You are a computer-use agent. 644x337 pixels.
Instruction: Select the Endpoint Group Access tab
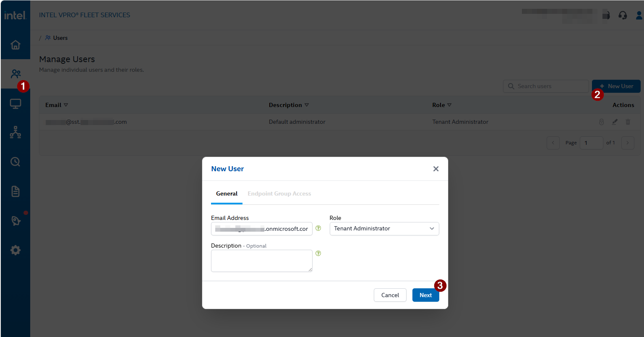279,194
